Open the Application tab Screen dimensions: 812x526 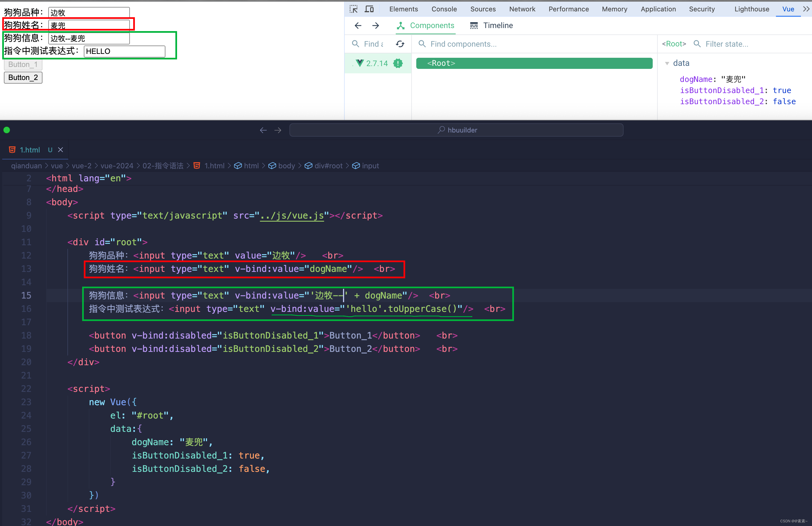658,9
